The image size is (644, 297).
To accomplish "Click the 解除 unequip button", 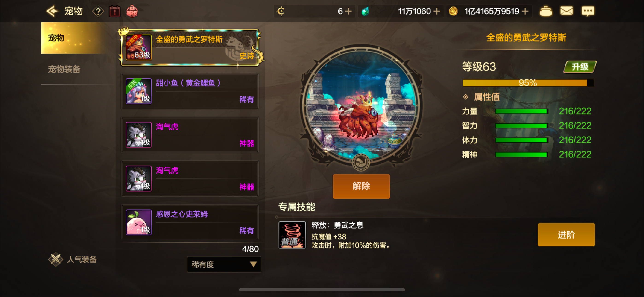I will point(361,186).
